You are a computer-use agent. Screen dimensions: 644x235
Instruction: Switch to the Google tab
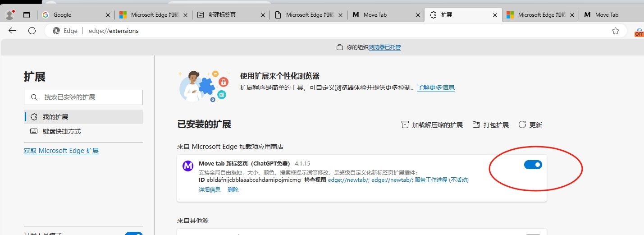click(x=76, y=15)
